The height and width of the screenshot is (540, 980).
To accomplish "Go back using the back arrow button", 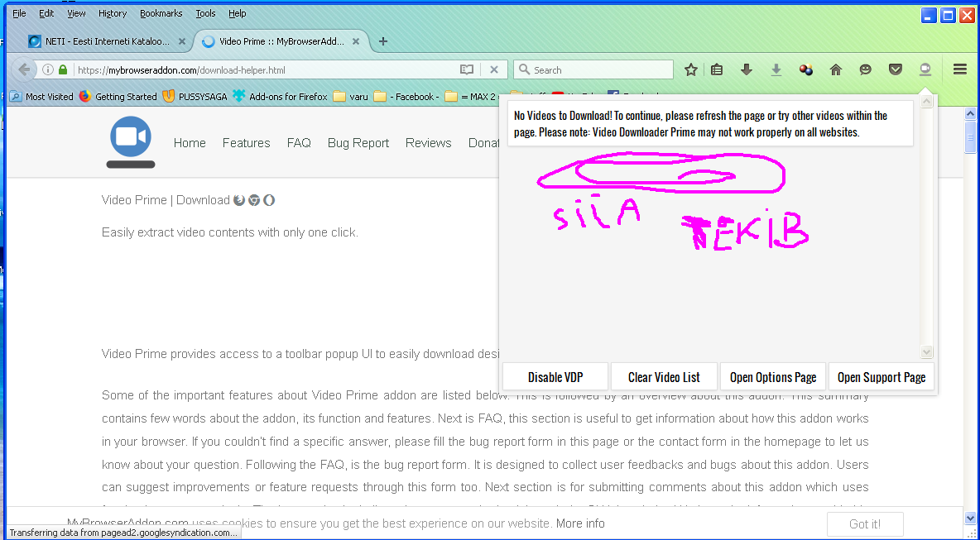I will pos(24,70).
